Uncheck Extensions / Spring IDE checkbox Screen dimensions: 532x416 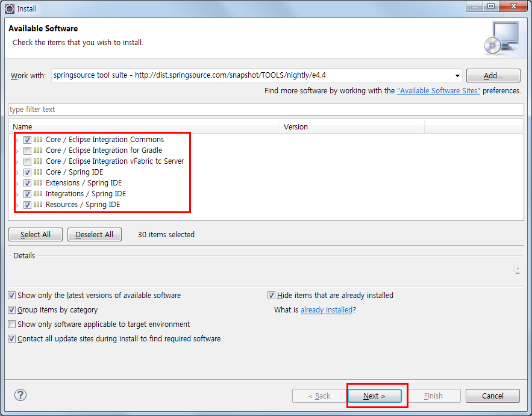coord(28,183)
